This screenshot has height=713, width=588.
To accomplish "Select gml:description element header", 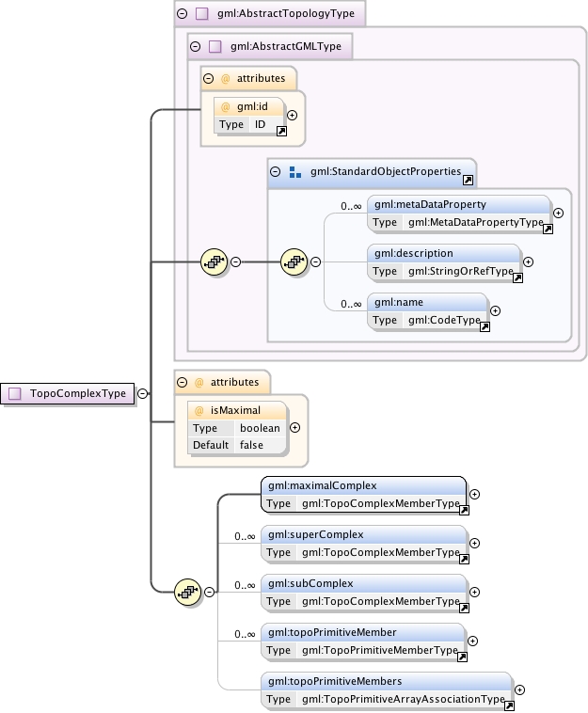I will (443, 254).
